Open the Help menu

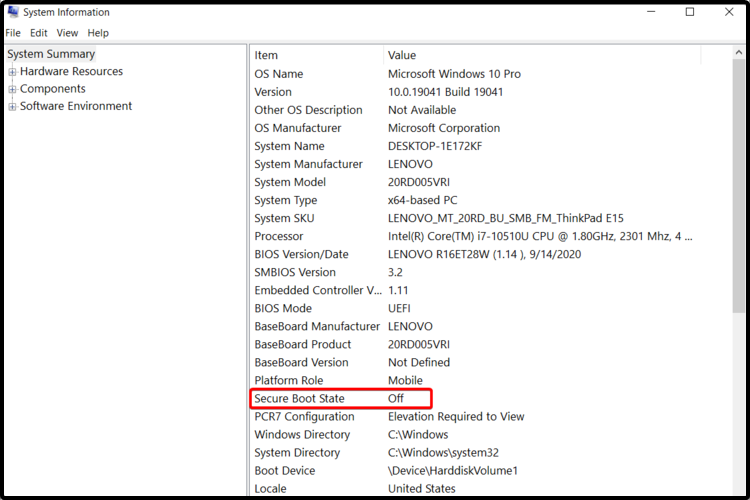pos(98,33)
